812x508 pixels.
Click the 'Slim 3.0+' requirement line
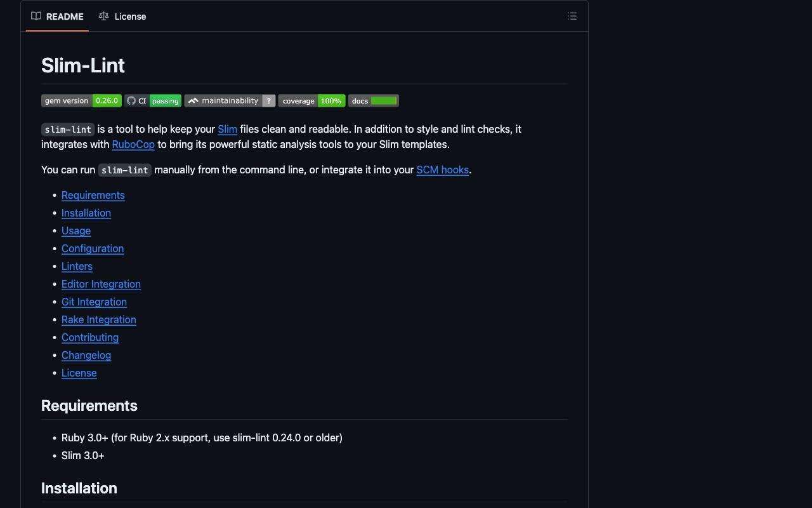click(83, 455)
